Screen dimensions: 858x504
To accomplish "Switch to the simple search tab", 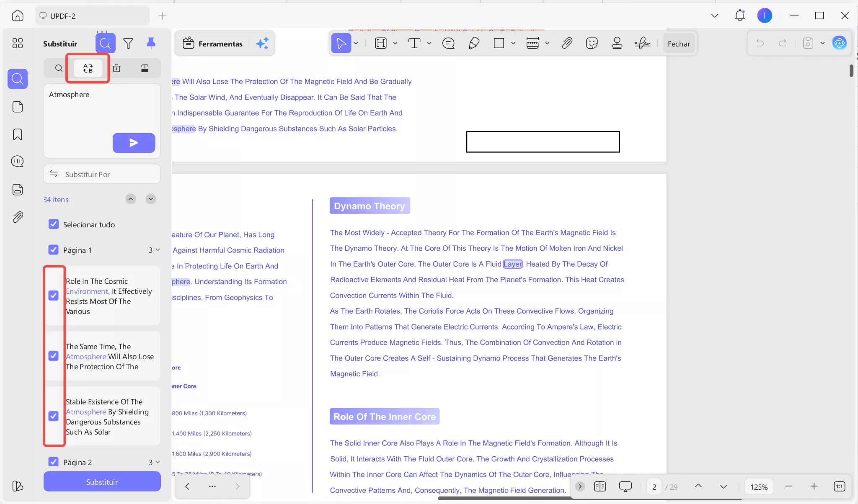I will click(x=59, y=68).
